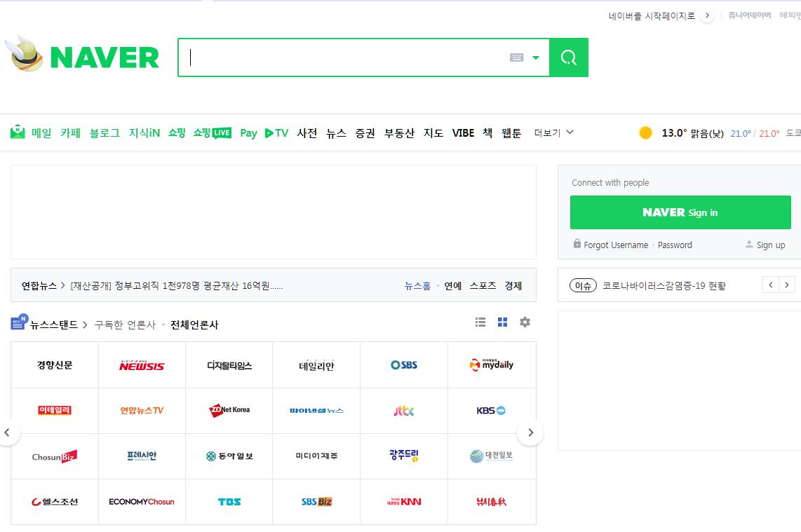
Task: Open the VIBE navigation link
Action: click(464, 133)
